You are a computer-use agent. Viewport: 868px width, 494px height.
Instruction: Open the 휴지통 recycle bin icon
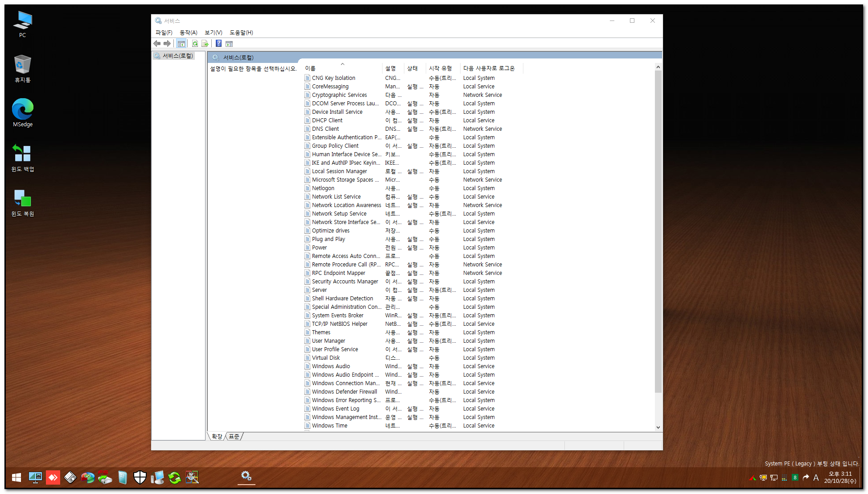pyautogui.click(x=23, y=69)
